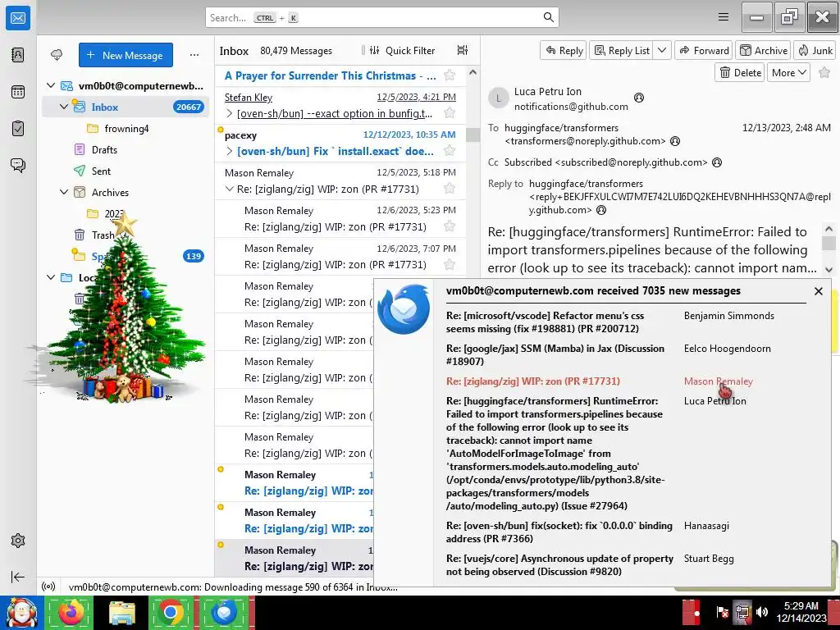Click the Reply List button
840x630 pixels.
pyautogui.click(x=622, y=50)
